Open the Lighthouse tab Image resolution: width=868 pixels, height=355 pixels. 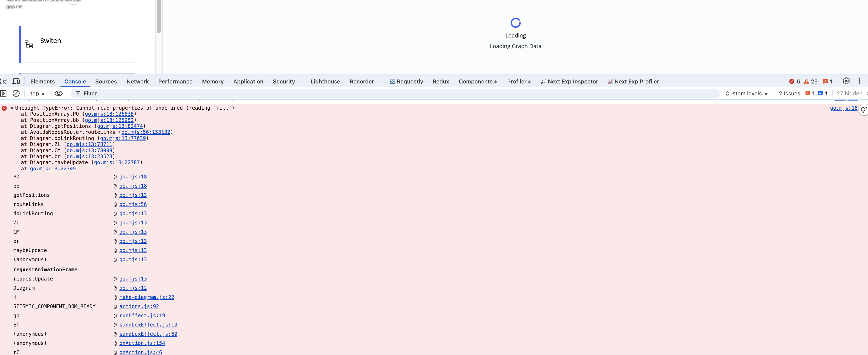325,82
